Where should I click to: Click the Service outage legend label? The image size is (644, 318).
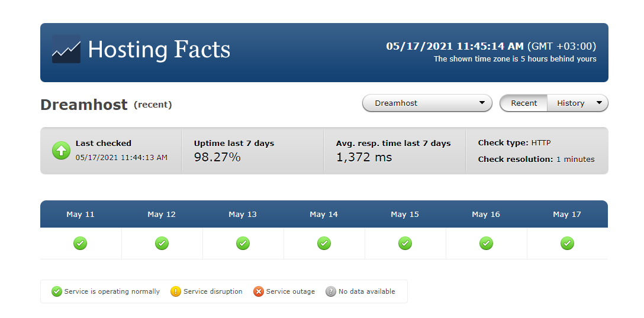291,292
